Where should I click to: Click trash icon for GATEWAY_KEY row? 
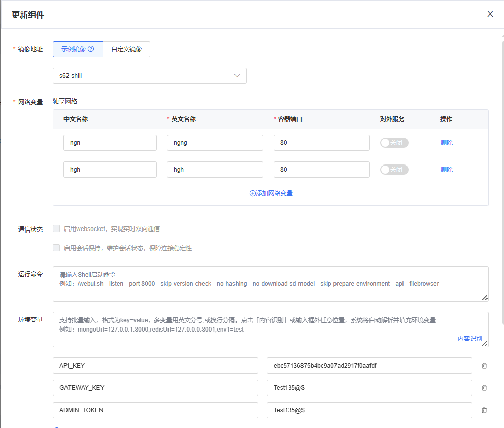click(484, 388)
